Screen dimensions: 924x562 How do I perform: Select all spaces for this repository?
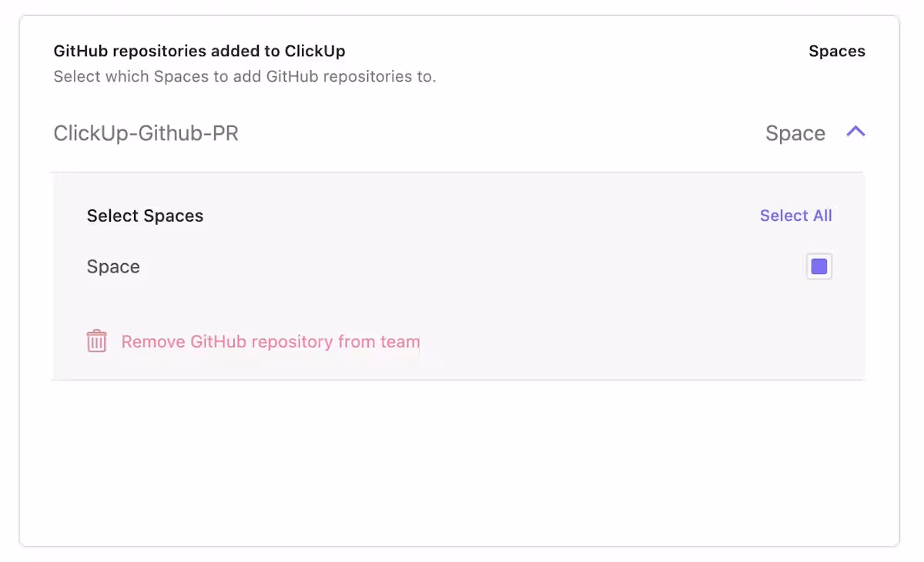(795, 216)
